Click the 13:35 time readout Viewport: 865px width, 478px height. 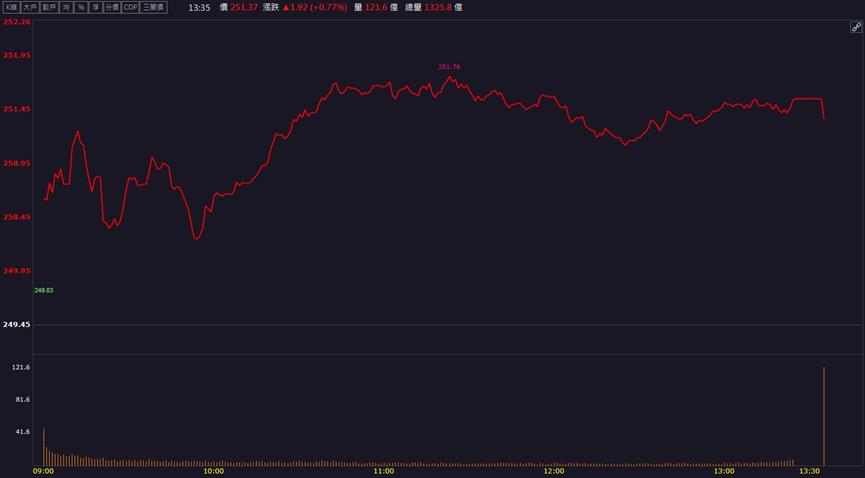point(199,8)
